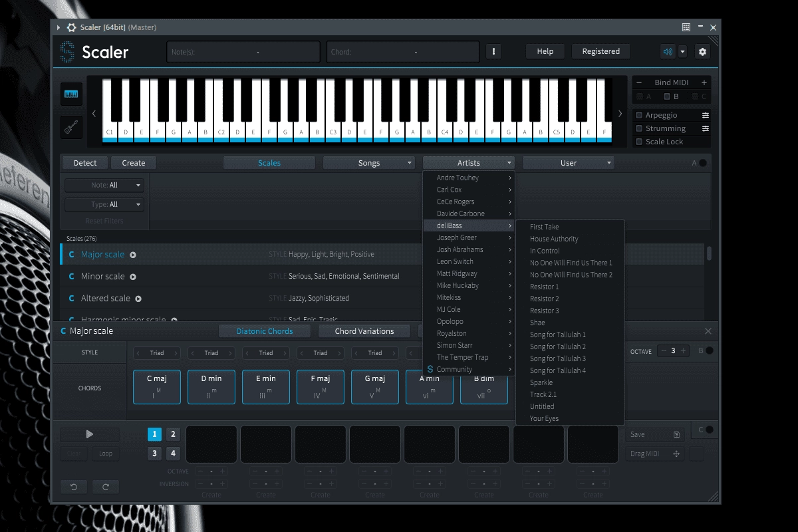Click the exclamation mark panic button

(x=494, y=52)
